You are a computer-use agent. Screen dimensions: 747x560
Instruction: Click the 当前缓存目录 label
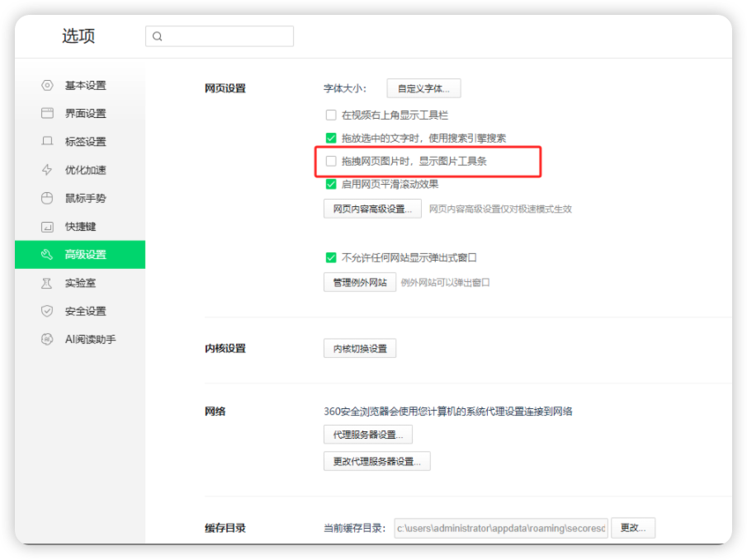click(354, 528)
